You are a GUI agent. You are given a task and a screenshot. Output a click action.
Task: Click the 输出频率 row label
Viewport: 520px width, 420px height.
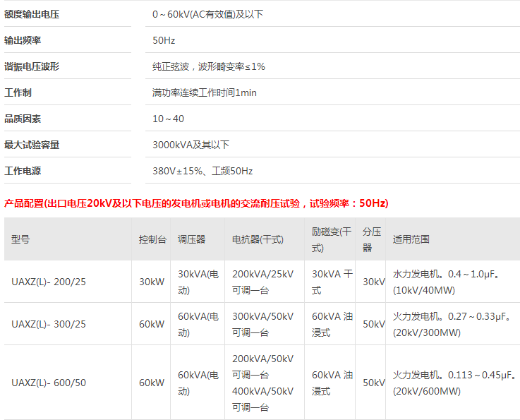[23, 40]
